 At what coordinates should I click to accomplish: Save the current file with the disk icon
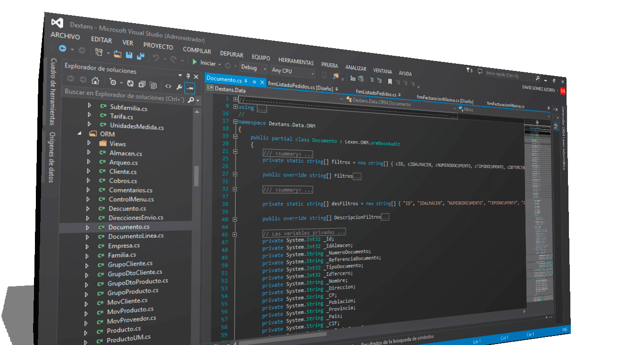pyautogui.click(x=129, y=55)
